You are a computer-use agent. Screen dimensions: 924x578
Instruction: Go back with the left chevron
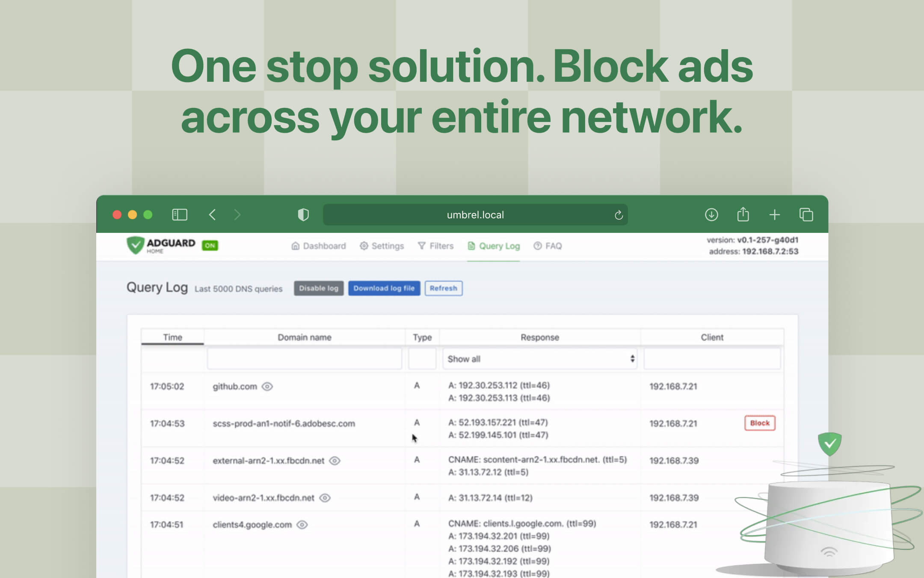point(212,215)
